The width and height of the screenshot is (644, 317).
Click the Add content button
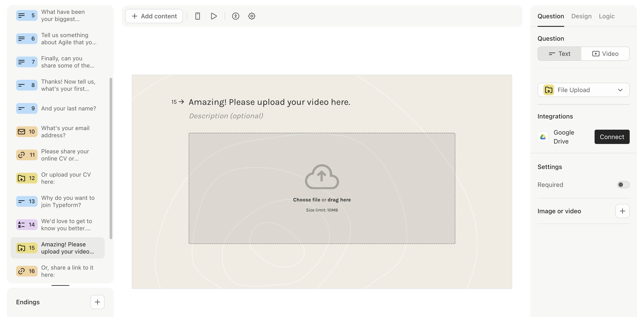click(x=154, y=16)
